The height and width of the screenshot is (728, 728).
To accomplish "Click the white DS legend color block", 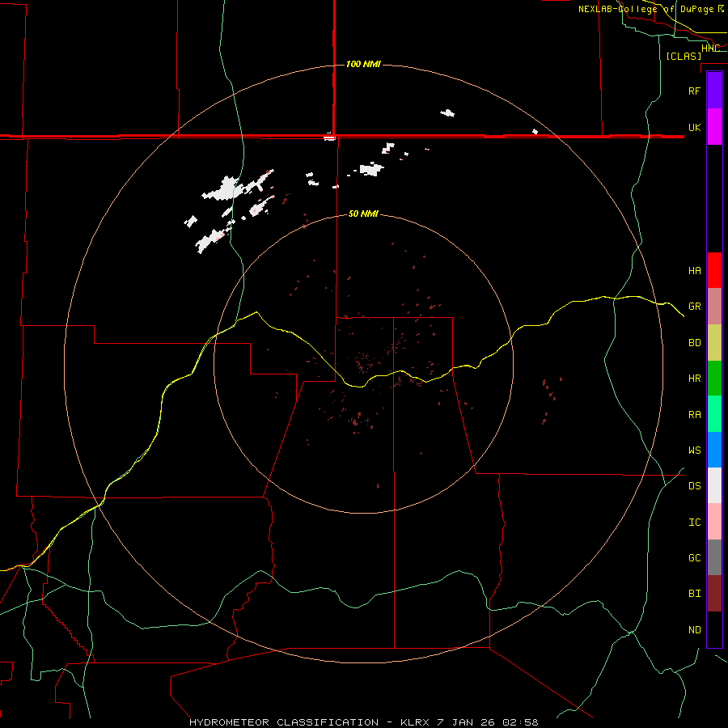I will click(714, 485).
